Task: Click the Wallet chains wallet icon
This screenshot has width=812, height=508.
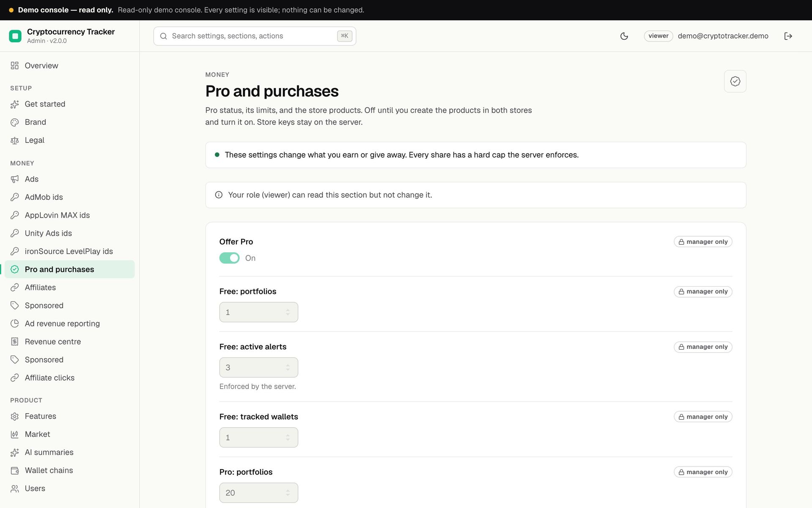Action: (15, 471)
